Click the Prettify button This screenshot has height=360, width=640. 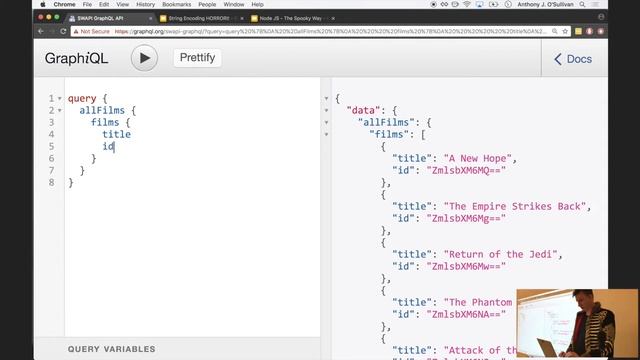[198, 58]
